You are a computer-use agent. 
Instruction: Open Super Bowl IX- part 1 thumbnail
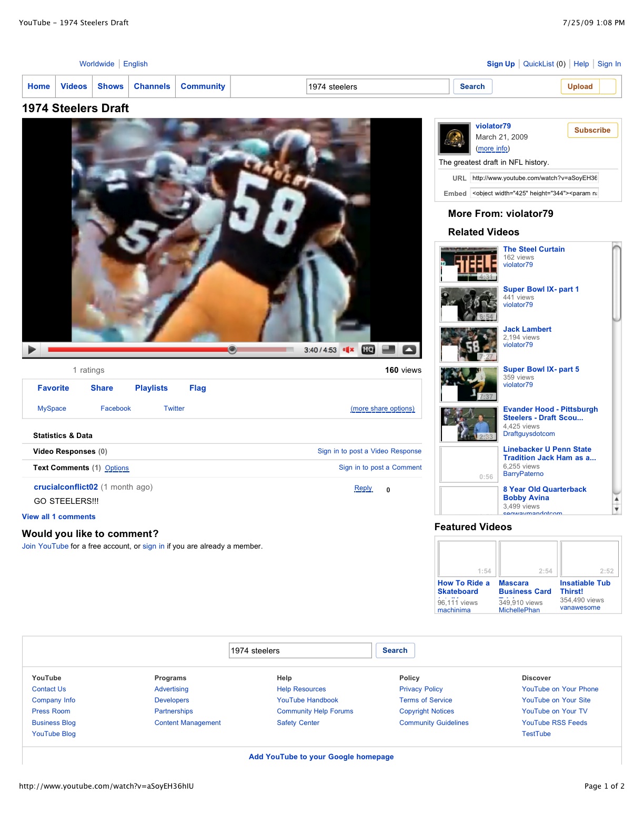tap(469, 304)
